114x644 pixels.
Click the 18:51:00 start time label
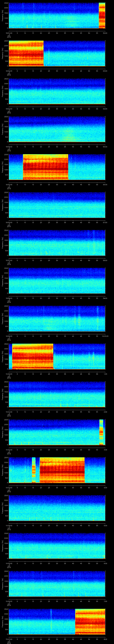point(9,33)
